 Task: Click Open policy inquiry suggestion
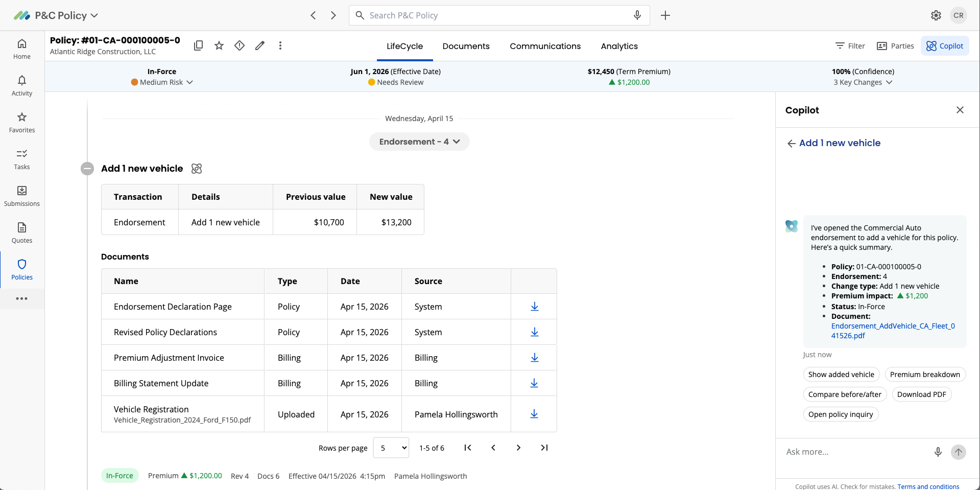[841, 414]
